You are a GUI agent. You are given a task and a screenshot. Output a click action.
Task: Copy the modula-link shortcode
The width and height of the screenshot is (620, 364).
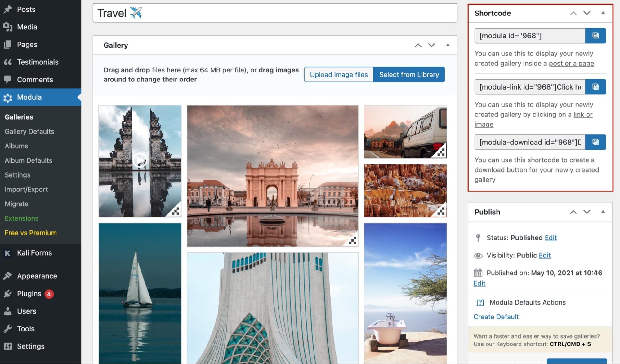coord(595,87)
